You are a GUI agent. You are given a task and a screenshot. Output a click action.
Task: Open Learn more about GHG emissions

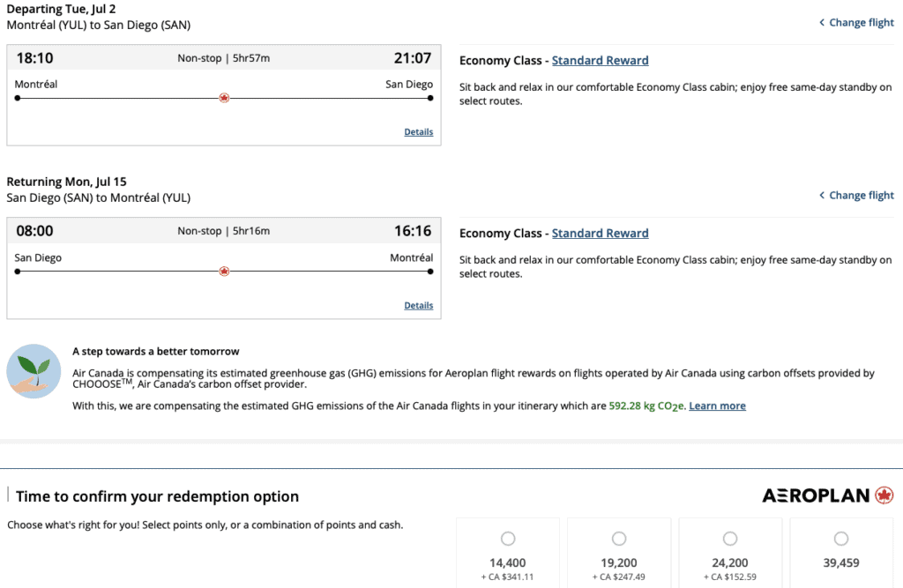coord(717,406)
